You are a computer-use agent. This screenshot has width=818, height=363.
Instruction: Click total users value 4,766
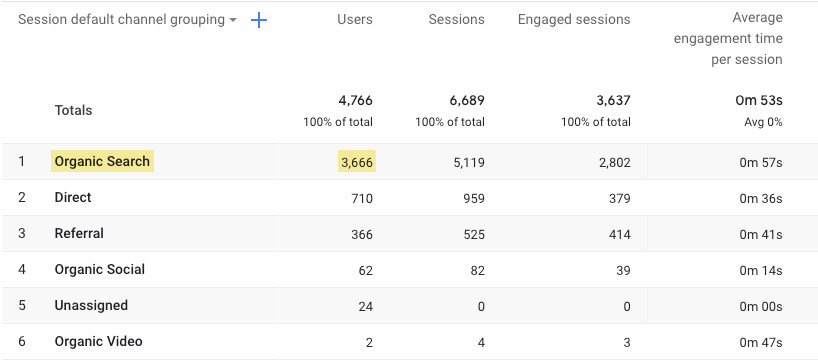(x=357, y=100)
